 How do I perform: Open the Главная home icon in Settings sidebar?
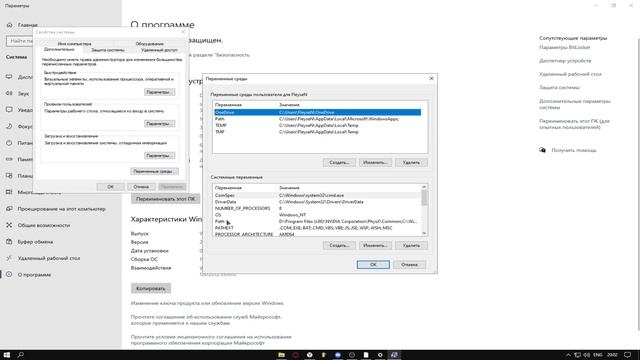[9, 25]
